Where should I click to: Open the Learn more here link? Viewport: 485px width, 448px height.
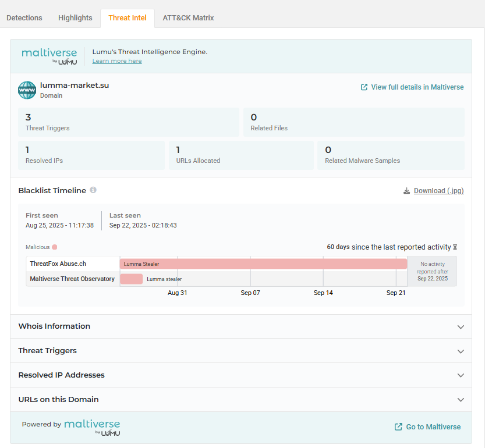coord(117,61)
